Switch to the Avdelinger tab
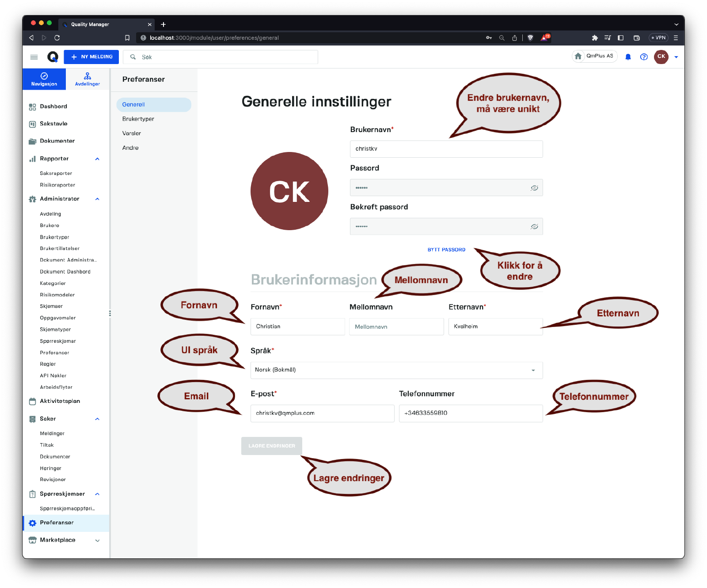 tap(87, 80)
